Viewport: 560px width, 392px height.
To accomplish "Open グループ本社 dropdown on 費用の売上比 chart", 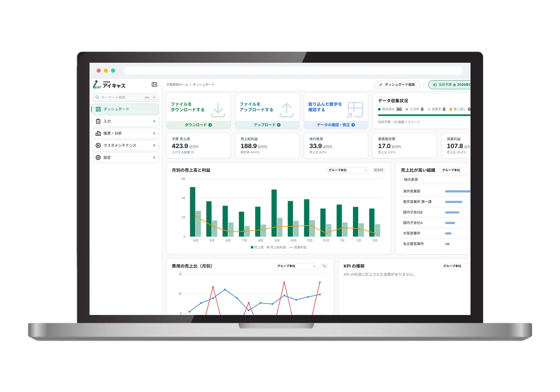I will [296, 266].
